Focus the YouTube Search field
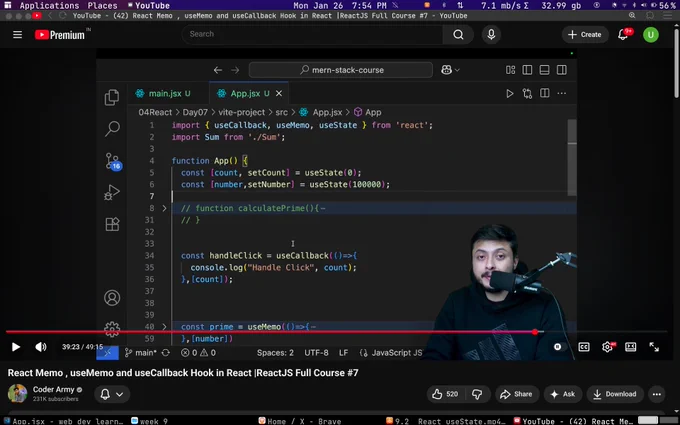This screenshot has height=425, width=680. (x=312, y=34)
